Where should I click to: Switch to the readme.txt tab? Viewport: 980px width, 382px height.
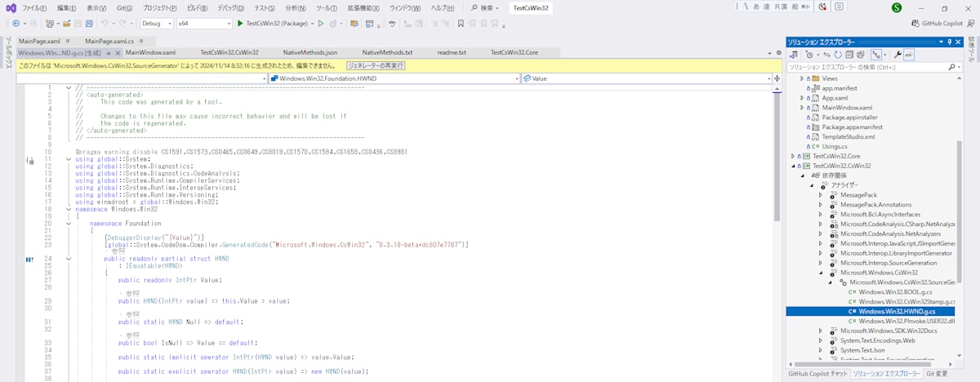pos(452,52)
